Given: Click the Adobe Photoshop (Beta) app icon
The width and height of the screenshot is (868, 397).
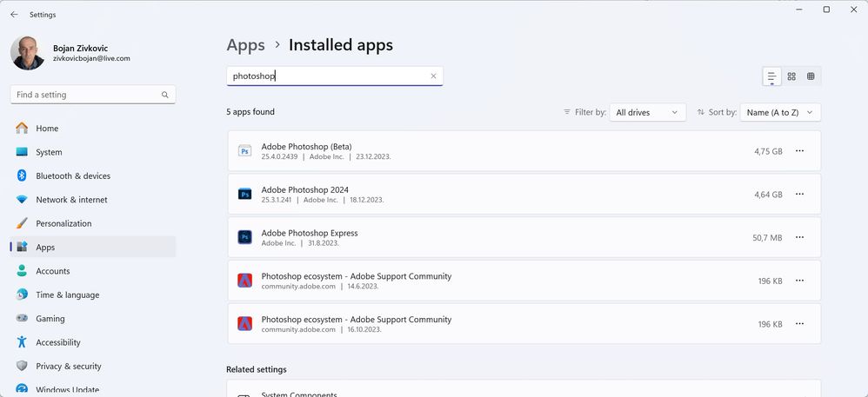Looking at the screenshot, I should click(x=244, y=151).
